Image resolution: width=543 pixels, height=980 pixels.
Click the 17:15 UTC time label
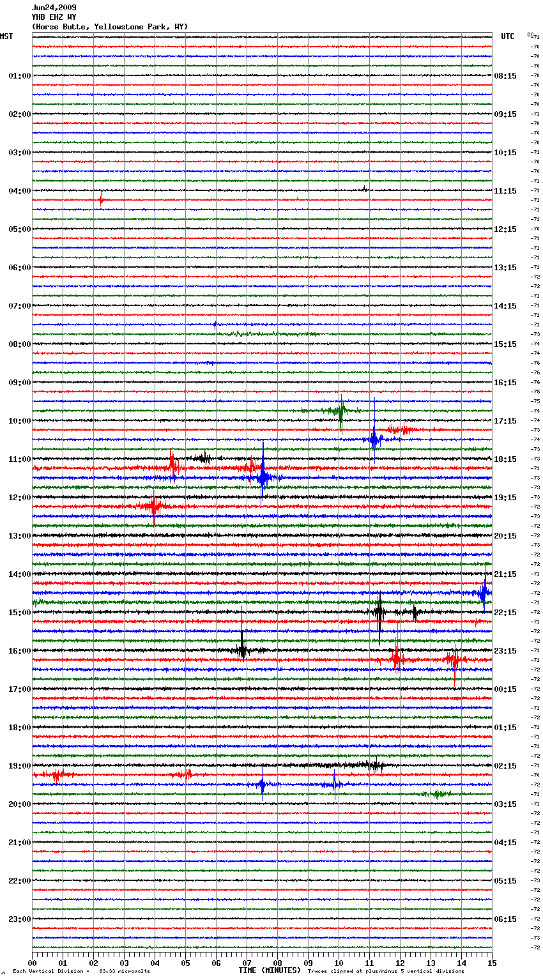(x=505, y=421)
